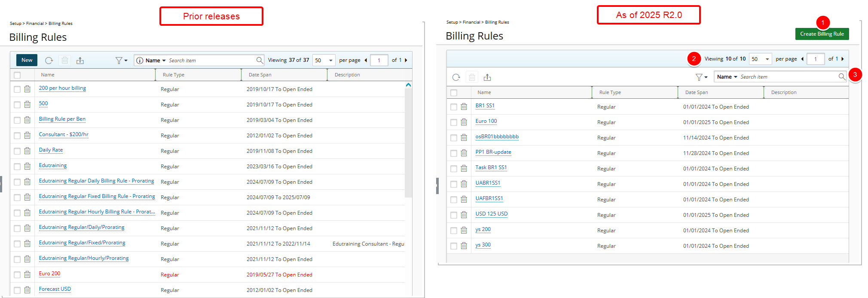Click the page number field in prior releases

pos(379,61)
